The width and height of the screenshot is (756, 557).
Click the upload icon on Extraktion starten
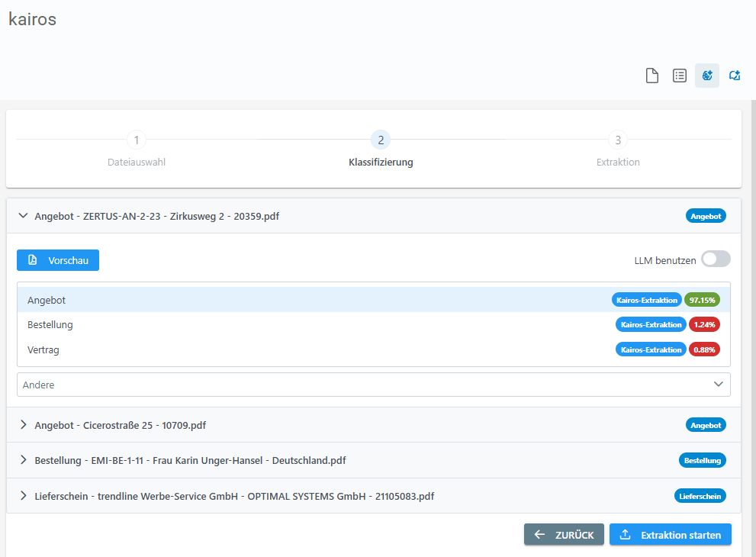point(626,535)
